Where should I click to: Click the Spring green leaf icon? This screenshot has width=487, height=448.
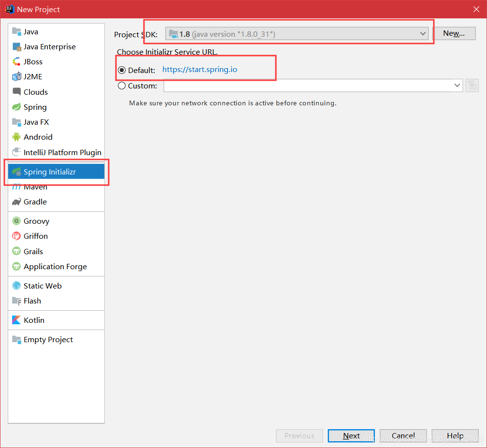16,107
